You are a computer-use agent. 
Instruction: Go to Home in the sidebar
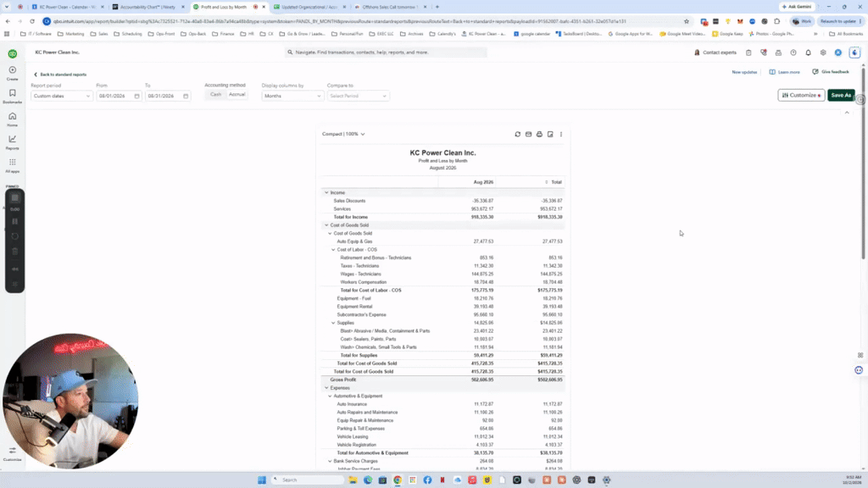(x=12, y=119)
